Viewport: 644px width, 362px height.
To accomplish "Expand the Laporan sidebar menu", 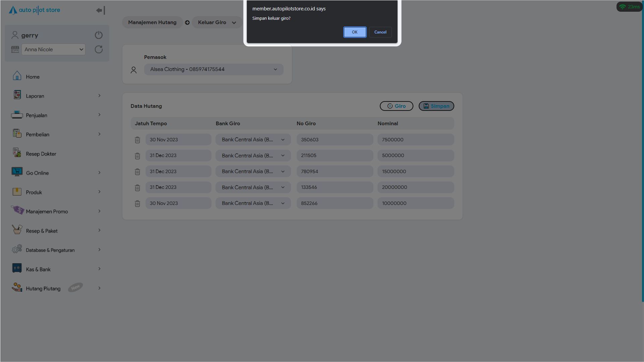I will tap(56, 96).
